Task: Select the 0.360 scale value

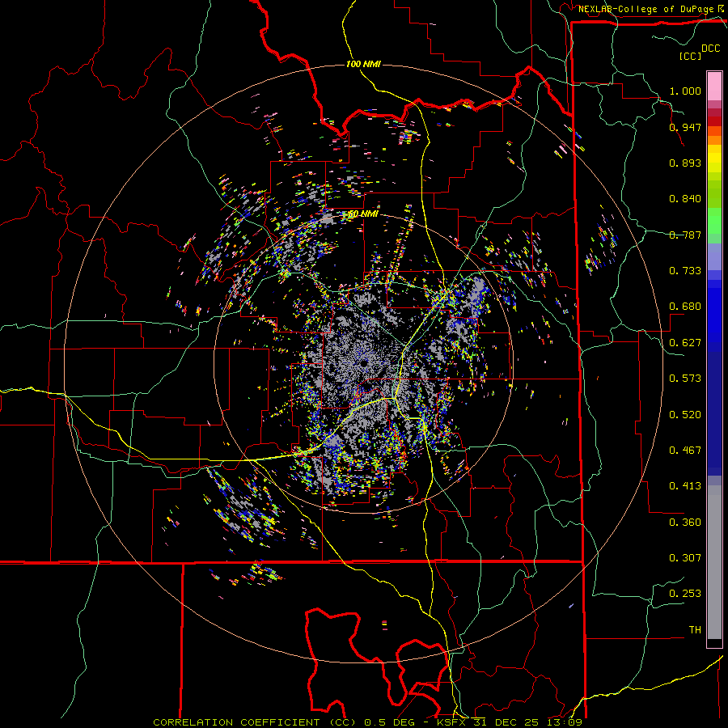Action: click(x=685, y=523)
